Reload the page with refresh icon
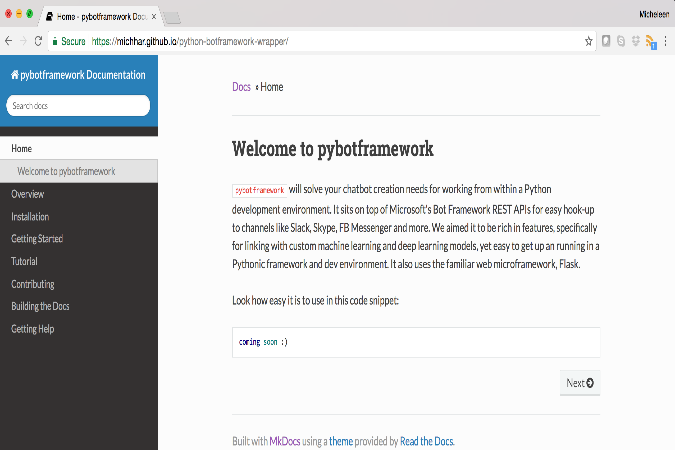The height and width of the screenshot is (450, 675). click(38, 41)
